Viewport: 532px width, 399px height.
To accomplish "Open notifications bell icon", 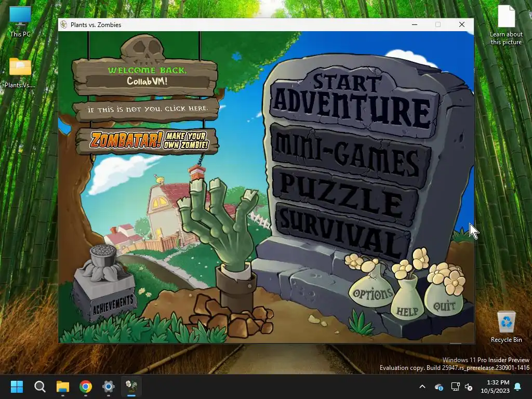I will (x=518, y=387).
